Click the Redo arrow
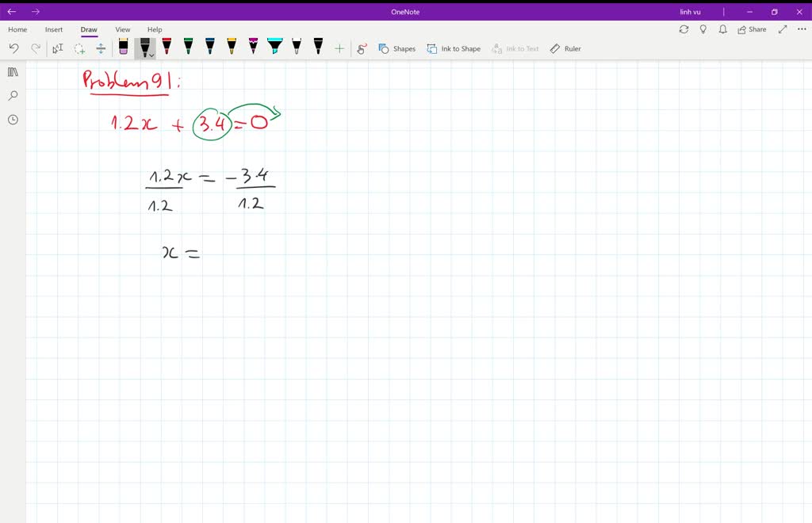The image size is (812, 523). point(35,48)
